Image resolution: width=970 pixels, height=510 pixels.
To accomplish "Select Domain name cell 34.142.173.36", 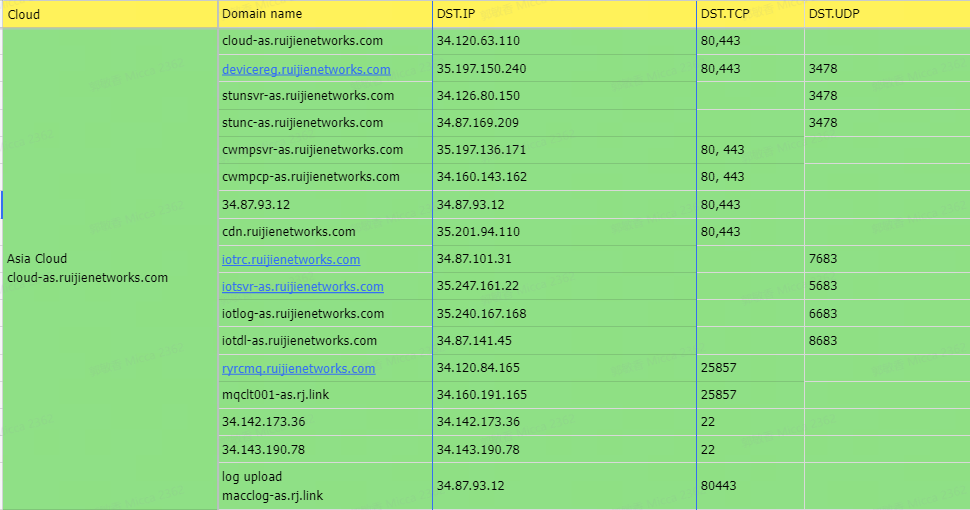I will click(325, 422).
